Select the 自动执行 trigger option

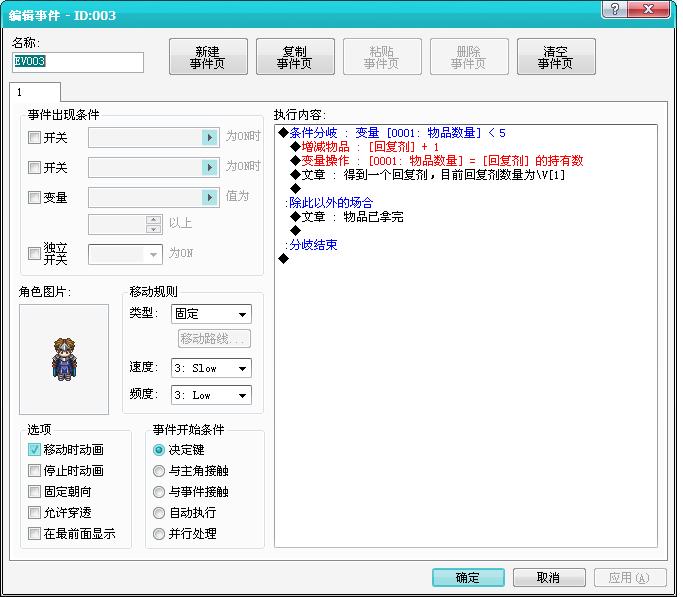click(x=159, y=513)
